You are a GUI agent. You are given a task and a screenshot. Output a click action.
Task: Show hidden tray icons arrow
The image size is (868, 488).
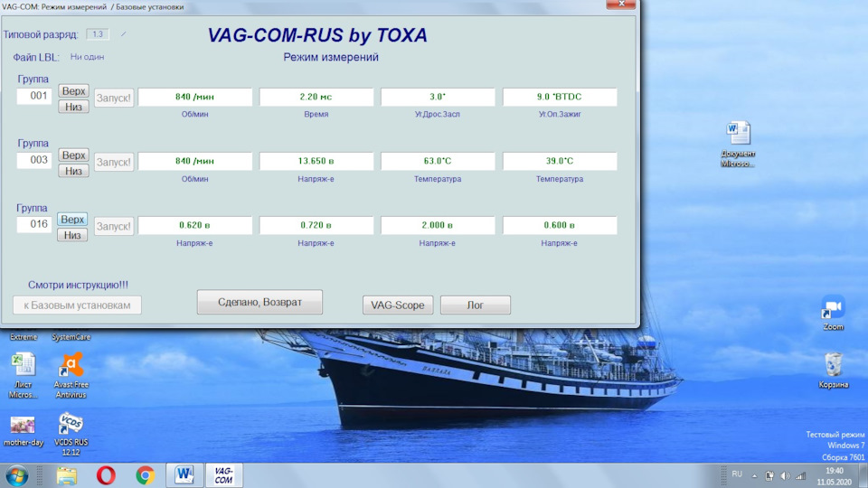tap(754, 476)
